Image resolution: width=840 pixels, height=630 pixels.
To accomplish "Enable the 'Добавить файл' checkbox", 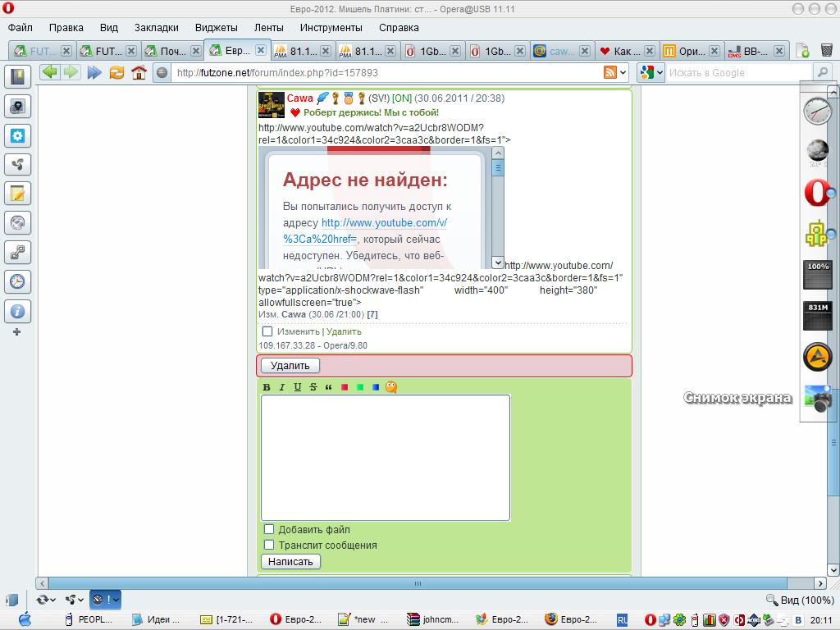I will pos(268,529).
